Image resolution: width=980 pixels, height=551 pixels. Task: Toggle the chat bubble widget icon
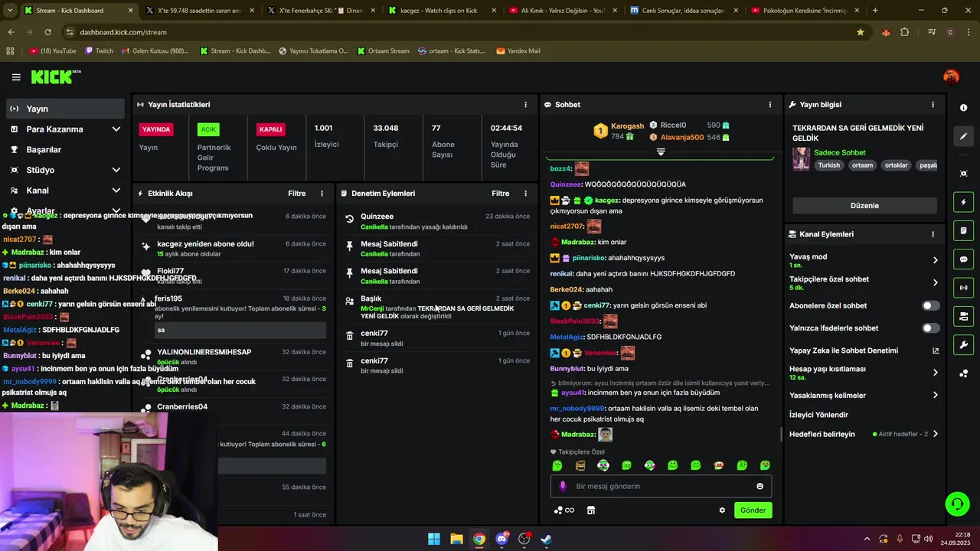pos(964,259)
